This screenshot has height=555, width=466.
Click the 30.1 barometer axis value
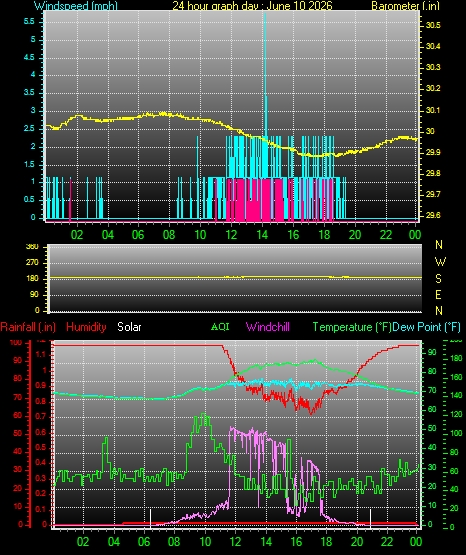coord(433,110)
